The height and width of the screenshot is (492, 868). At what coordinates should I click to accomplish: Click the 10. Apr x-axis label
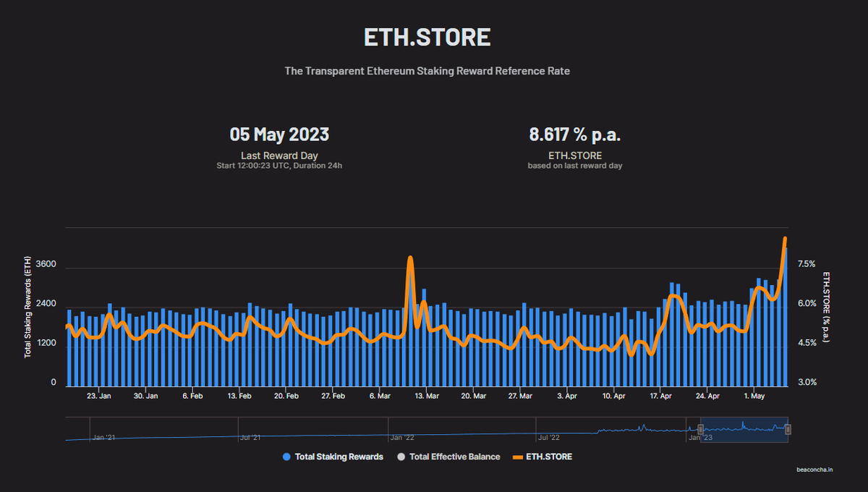[614, 396]
